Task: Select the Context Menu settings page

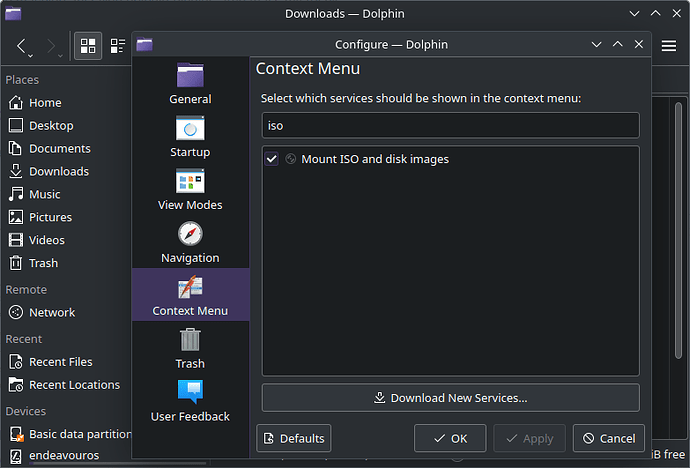Action: (x=190, y=295)
